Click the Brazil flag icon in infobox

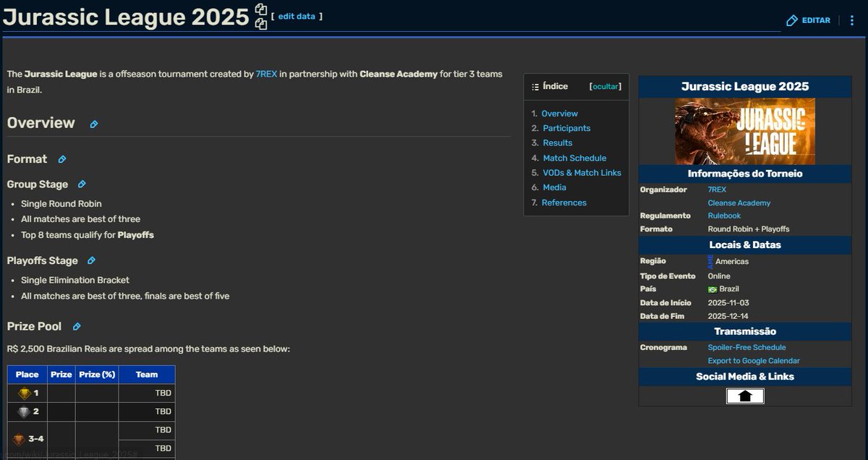pyautogui.click(x=712, y=289)
